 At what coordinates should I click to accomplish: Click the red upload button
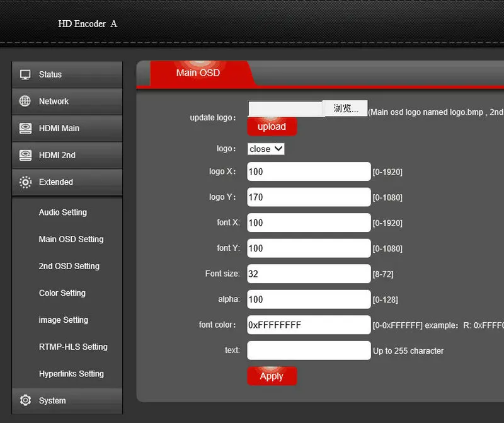pyautogui.click(x=272, y=127)
